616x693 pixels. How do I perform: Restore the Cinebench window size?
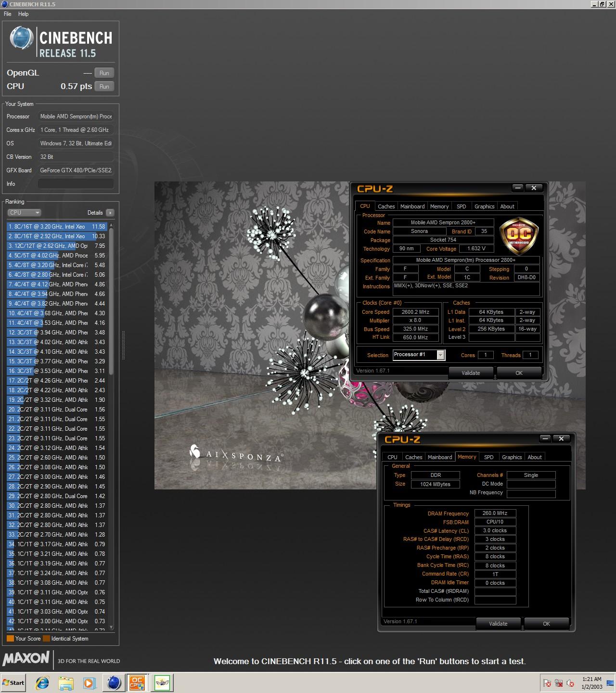602,4
